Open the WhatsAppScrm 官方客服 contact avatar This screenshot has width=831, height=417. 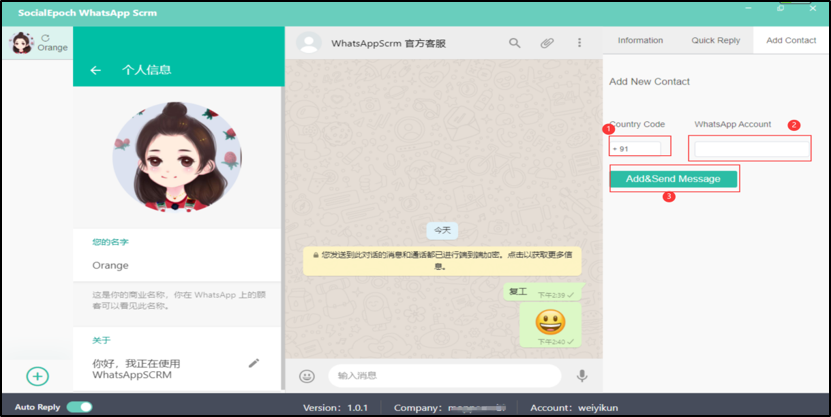pos(308,43)
